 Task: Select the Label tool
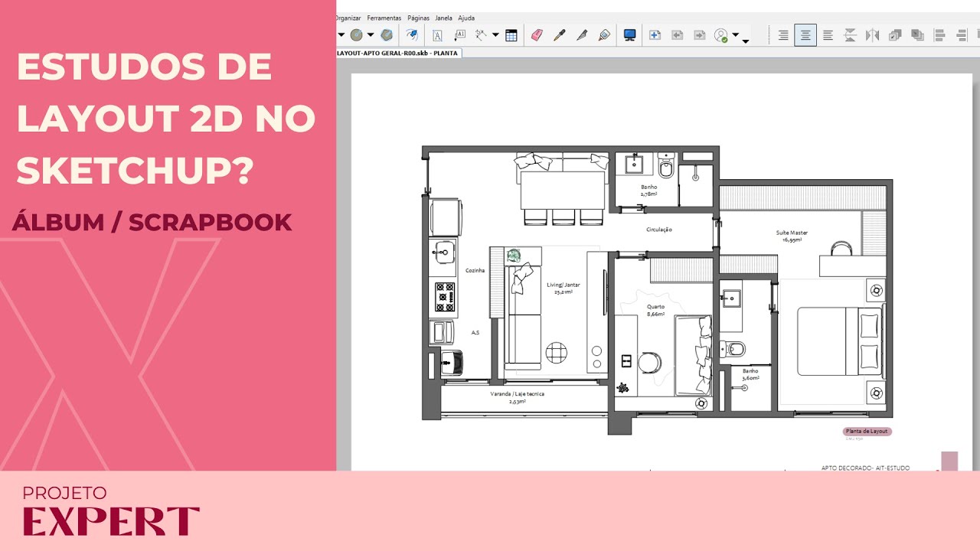coord(460,35)
